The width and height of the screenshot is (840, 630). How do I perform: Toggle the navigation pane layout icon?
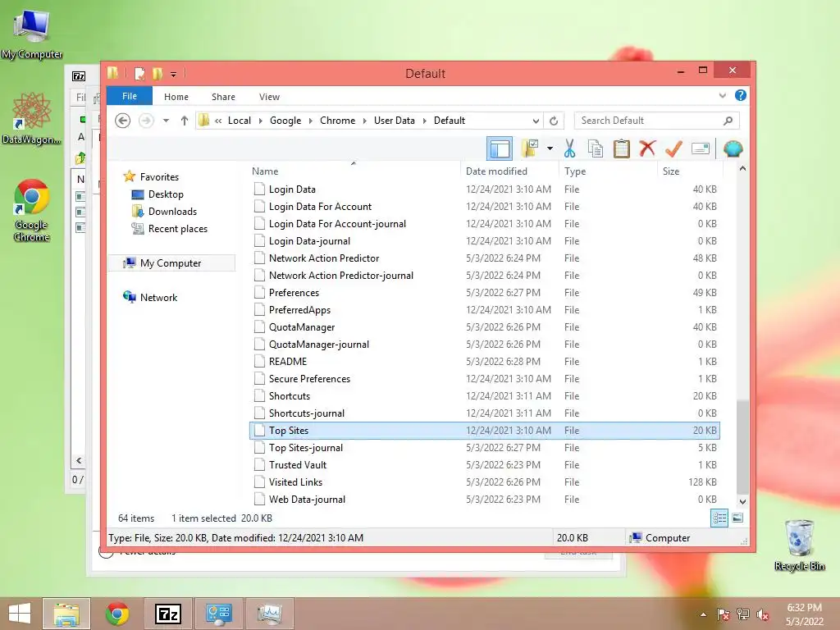(x=500, y=148)
